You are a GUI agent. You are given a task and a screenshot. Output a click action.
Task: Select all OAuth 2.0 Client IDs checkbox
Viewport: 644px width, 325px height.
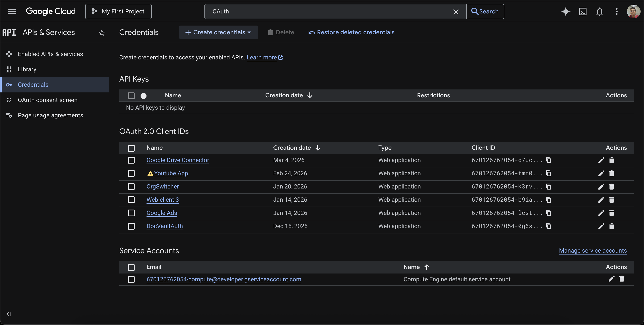point(131,148)
